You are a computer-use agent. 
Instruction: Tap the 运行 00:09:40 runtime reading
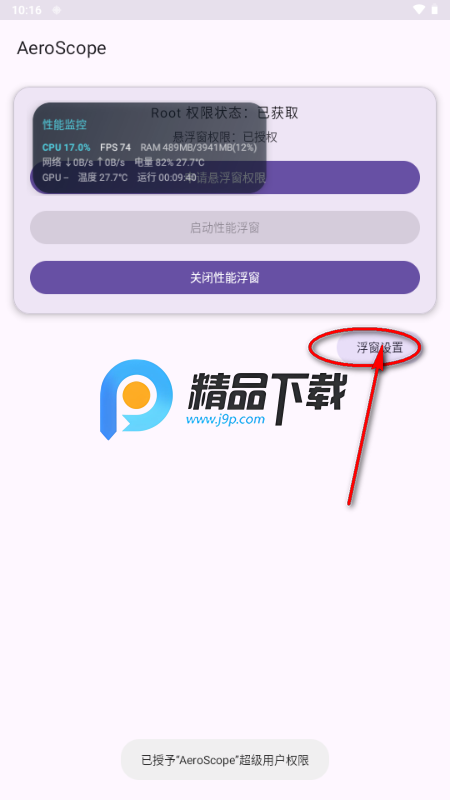click(x=166, y=178)
